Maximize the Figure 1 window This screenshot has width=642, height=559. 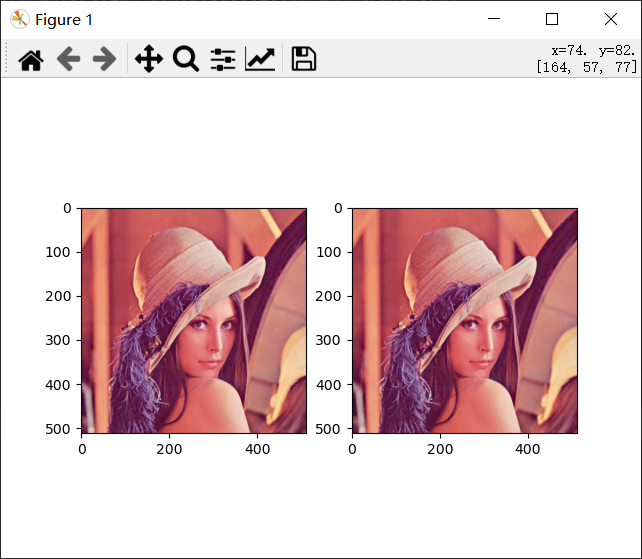pyautogui.click(x=552, y=19)
